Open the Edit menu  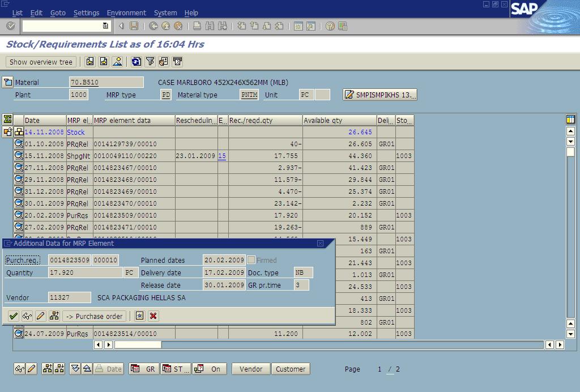[x=36, y=13]
